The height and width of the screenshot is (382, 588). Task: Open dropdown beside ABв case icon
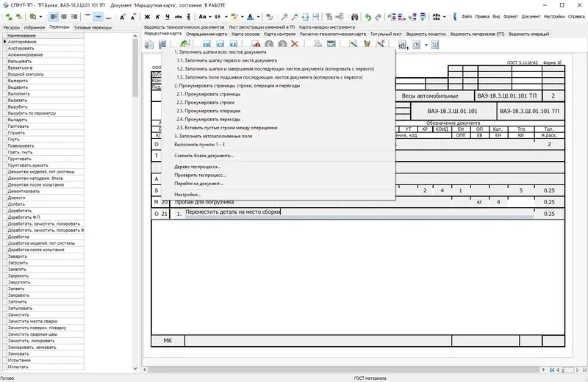[445, 17]
